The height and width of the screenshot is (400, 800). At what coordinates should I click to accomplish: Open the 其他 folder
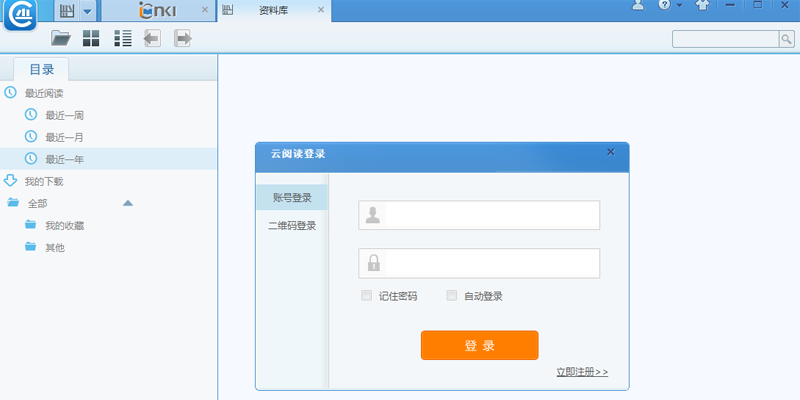pyautogui.click(x=55, y=248)
